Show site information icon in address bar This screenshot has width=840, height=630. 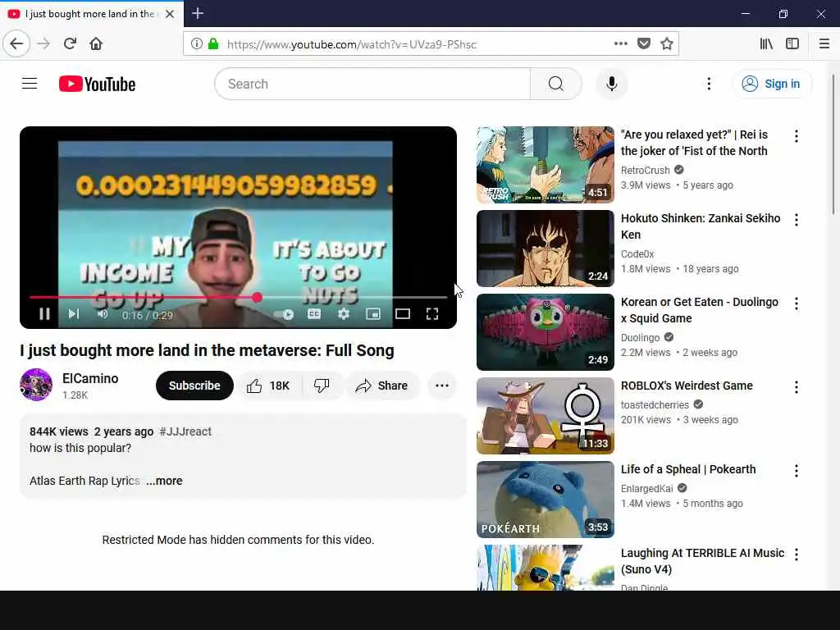coord(197,43)
